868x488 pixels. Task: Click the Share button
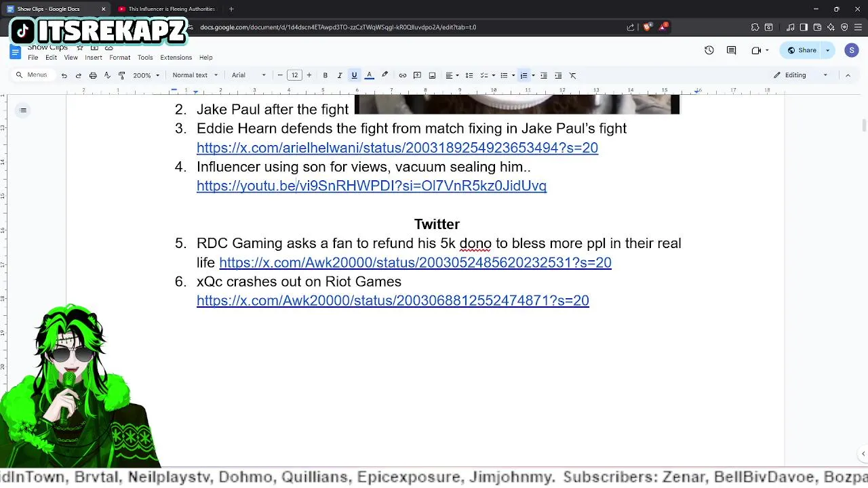coord(801,50)
